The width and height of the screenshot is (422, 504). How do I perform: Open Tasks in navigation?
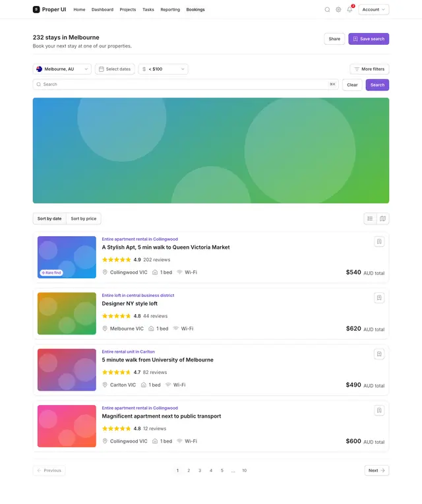click(148, 10)
